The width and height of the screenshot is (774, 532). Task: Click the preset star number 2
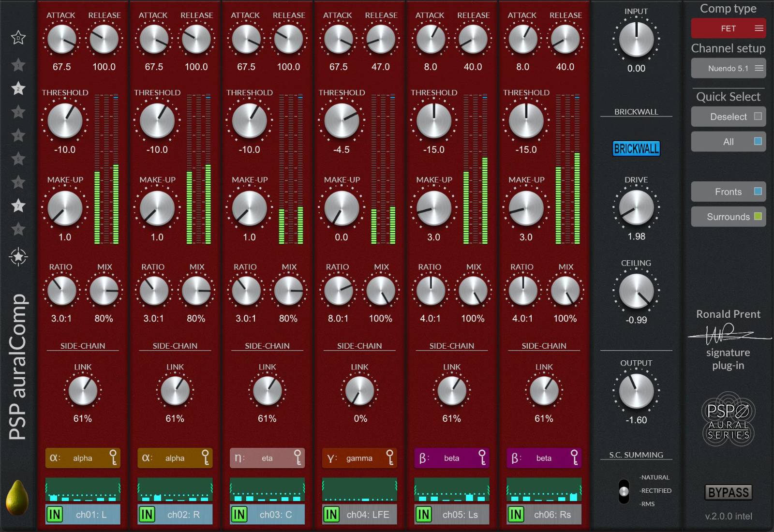(18, 89)
